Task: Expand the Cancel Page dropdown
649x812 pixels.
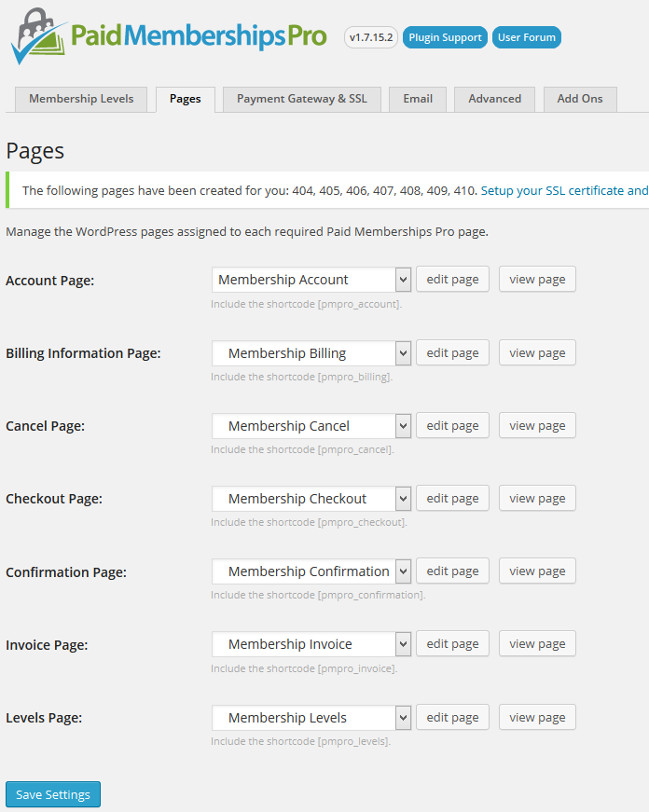Action: coord(311,426)
